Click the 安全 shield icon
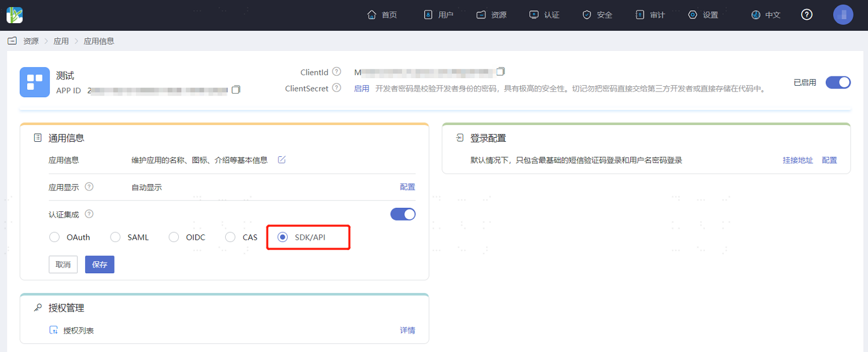 click(587, 15)
